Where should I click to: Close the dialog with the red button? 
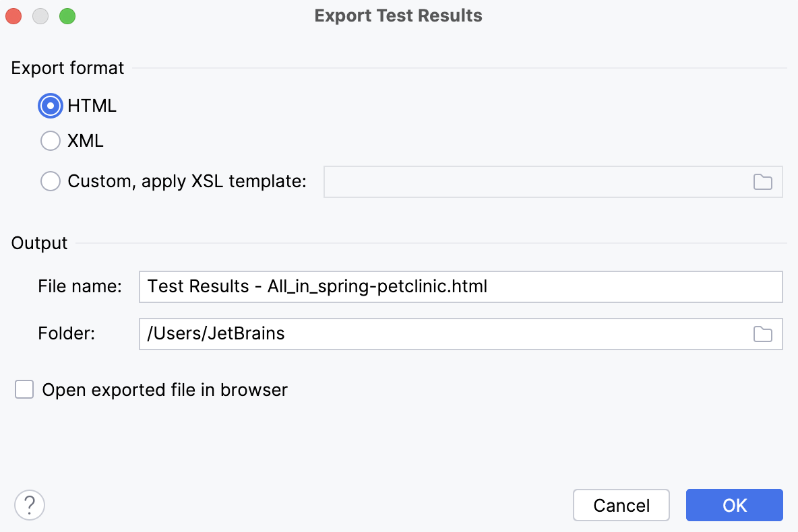point(13,15)
